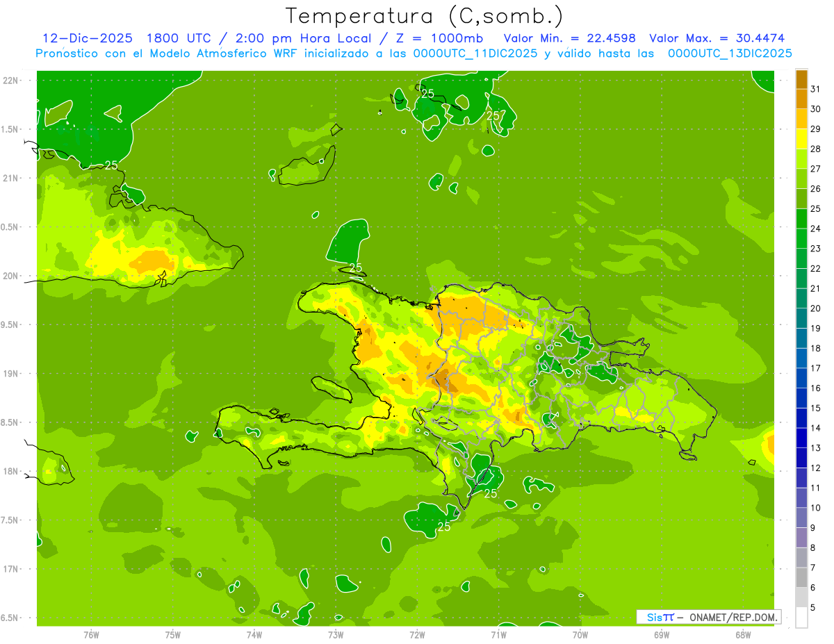
Task: Click the "27" value on color scale
Action: coord(816,169)
